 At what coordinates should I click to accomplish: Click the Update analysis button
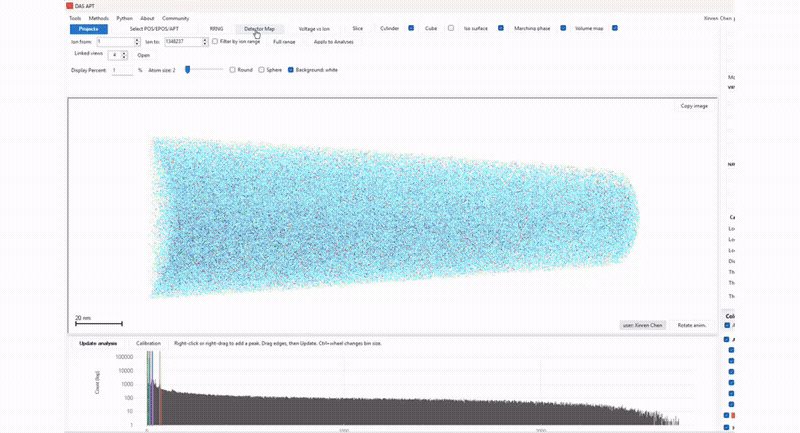[98, 343]
